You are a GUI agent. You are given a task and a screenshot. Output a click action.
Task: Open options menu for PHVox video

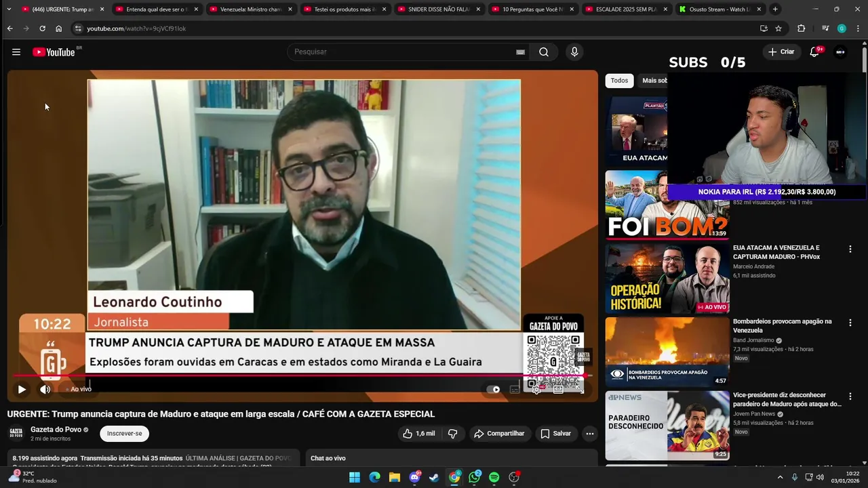[x=850, y=249]
